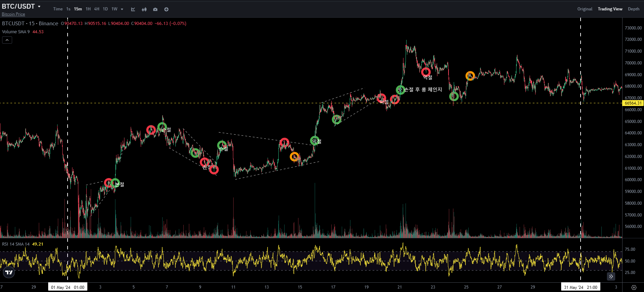This screenshot has width=644, height=292.
Task: Click the 56000.00 price axis label
Action: [633, 227]
